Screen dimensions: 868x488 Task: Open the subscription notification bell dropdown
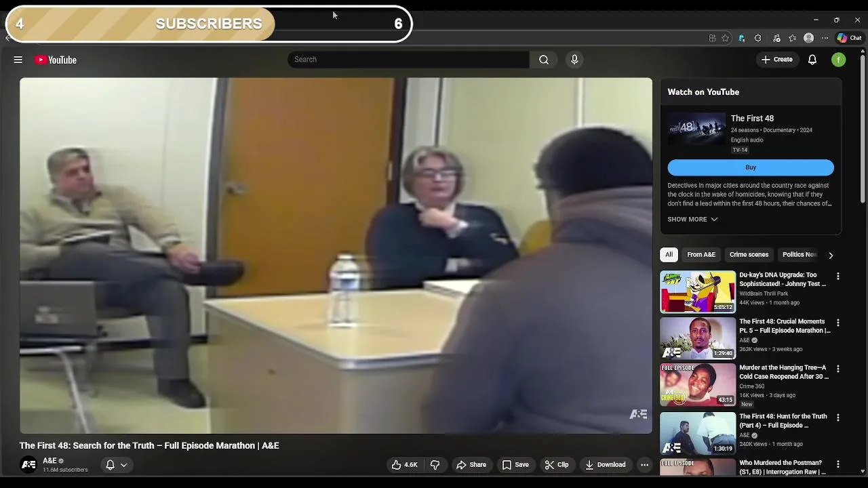coord(116,465)
